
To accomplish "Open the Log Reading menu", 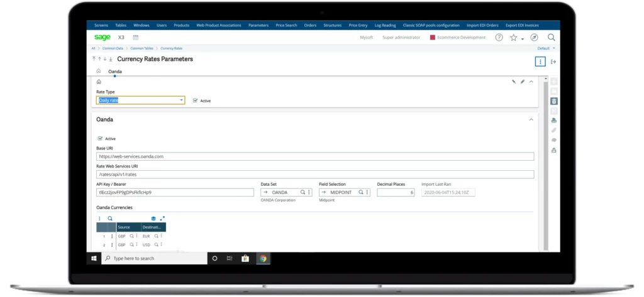I will pyautogui.click(x=386, y=25).
